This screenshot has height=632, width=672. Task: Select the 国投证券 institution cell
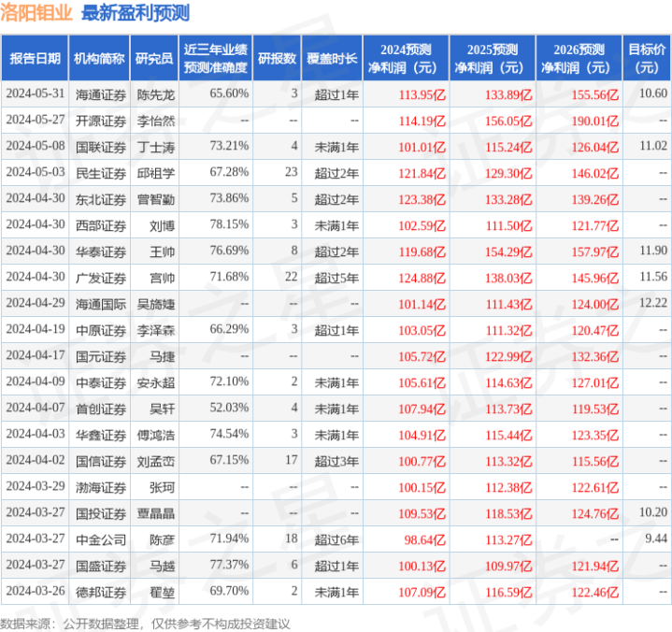pyautogui.click(x=101, y=513)
